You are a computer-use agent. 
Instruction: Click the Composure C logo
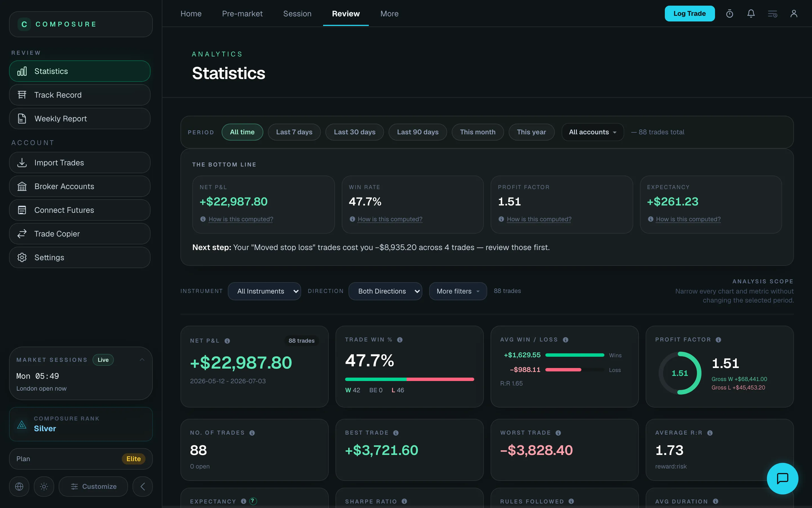tap(24, 24)
